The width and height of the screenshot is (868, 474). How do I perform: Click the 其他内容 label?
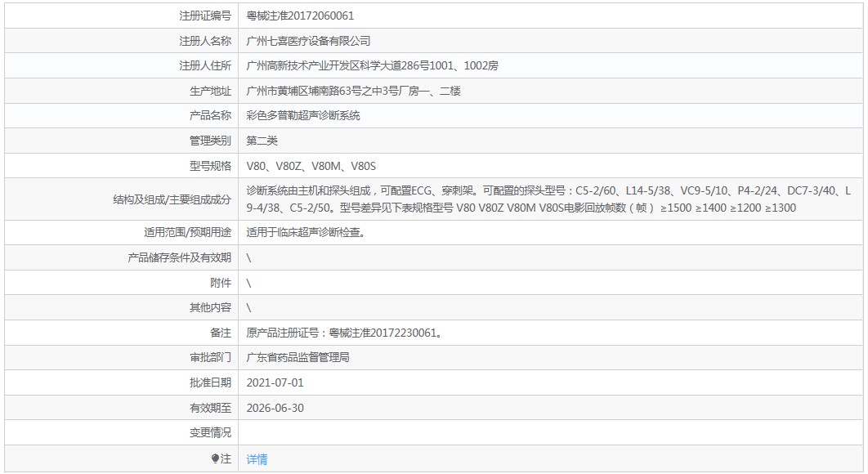[210, 307]
